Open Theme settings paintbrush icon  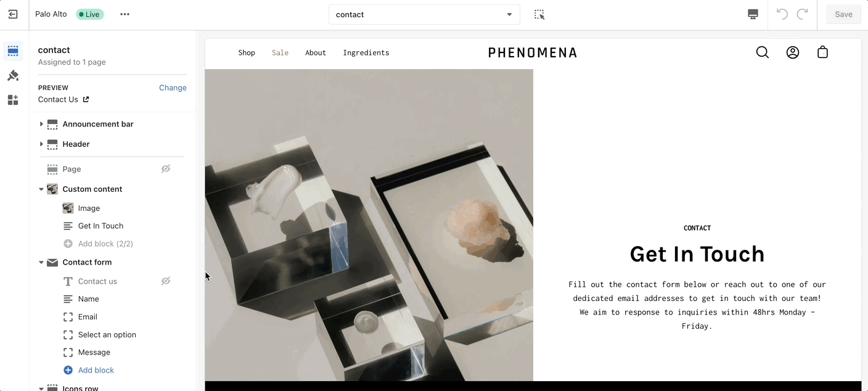(x=13, y=76)
